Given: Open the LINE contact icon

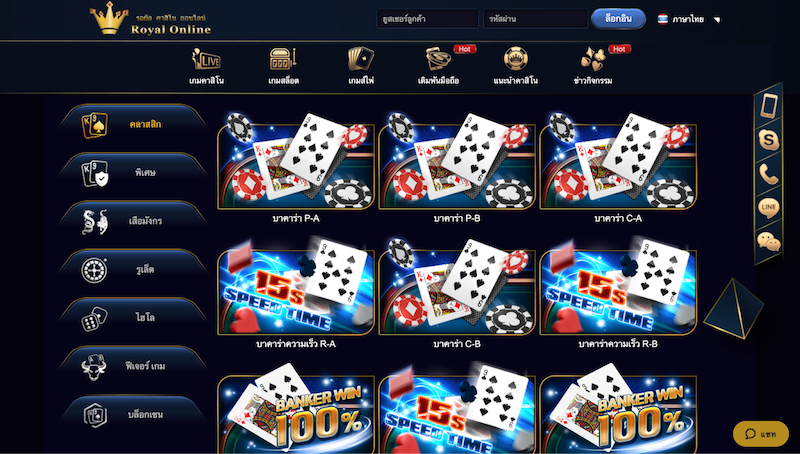Looking at the screenshot, I should click(x=768, y=208).
